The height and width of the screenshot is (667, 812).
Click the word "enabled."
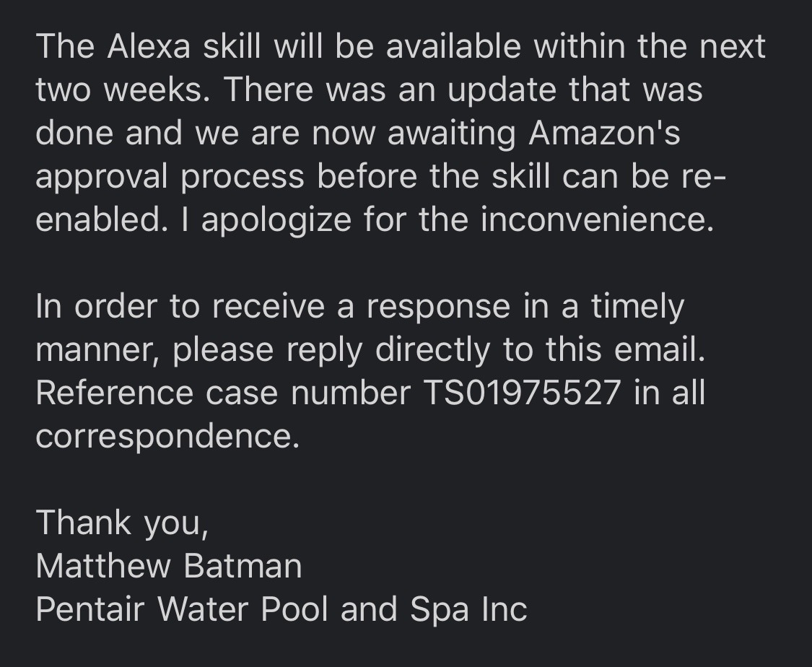click(102, 219)
